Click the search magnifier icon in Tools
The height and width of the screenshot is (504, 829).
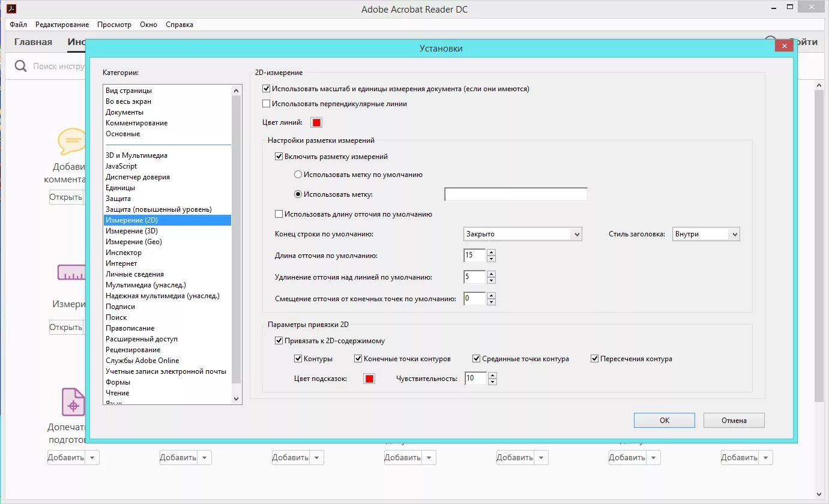point(20,66)
